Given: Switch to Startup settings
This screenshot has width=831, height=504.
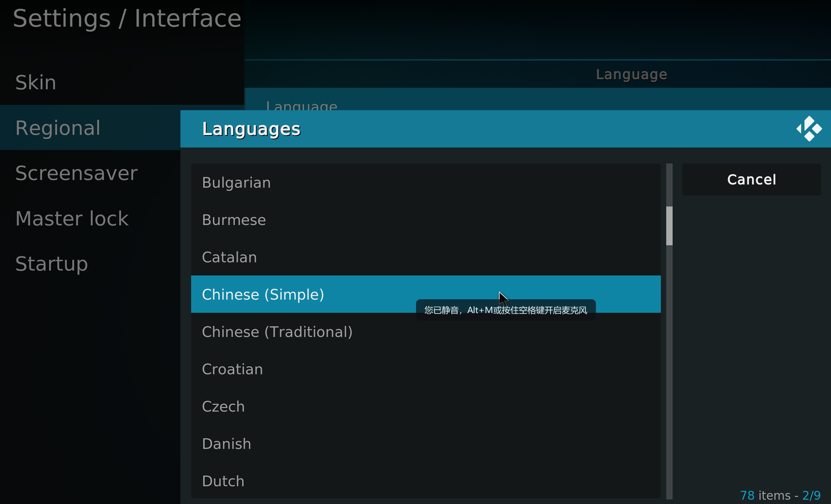Looking at the screenshot, I should (51, 264).
